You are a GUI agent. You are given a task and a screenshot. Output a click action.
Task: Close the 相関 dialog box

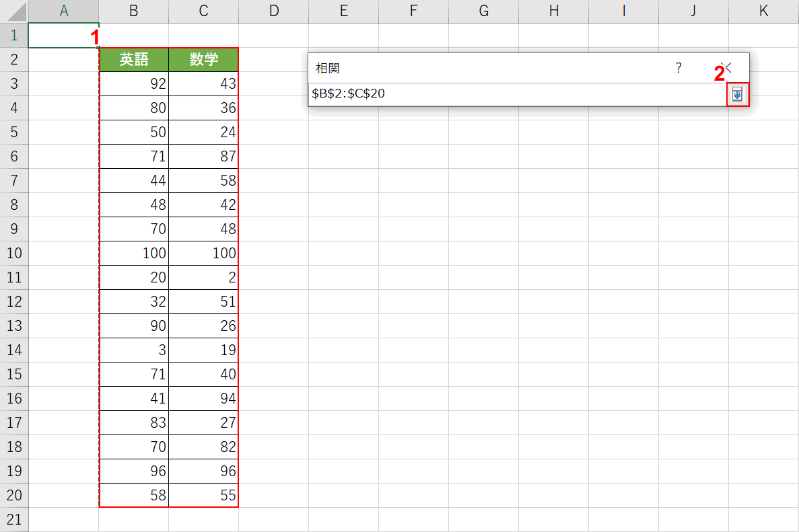pyautogui.click(x=726, y=68)
